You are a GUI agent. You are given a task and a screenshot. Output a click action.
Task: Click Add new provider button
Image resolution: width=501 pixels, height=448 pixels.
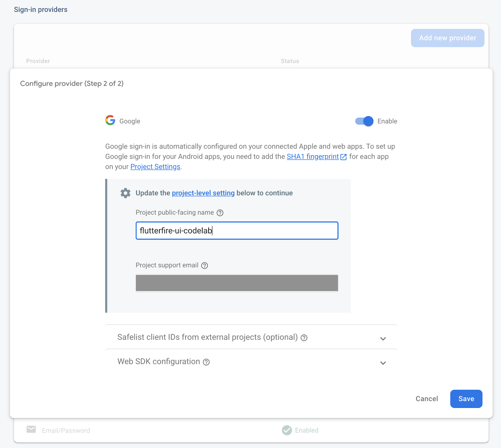pos(447,38)
